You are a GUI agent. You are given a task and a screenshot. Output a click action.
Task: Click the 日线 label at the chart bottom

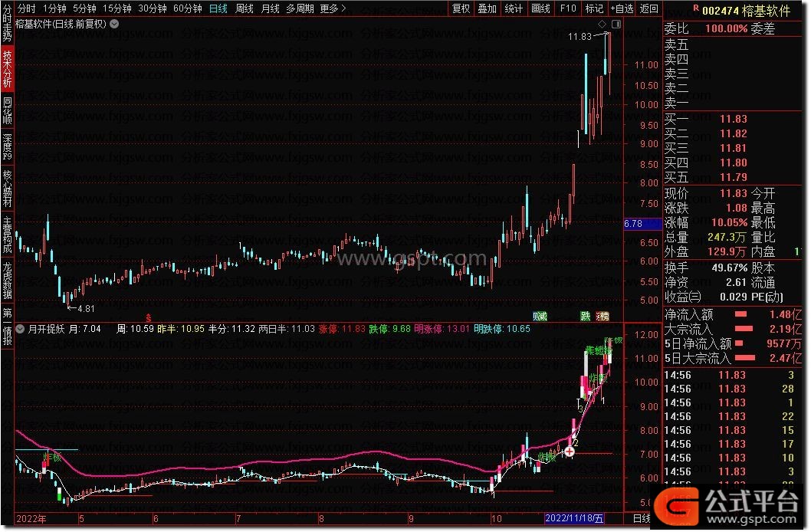point(642,518)
